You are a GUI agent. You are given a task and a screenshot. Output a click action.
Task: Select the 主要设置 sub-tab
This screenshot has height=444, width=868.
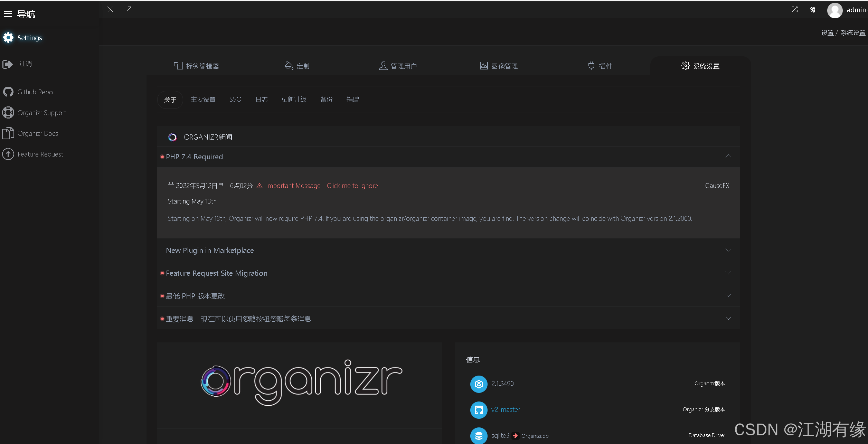point(203,100)
